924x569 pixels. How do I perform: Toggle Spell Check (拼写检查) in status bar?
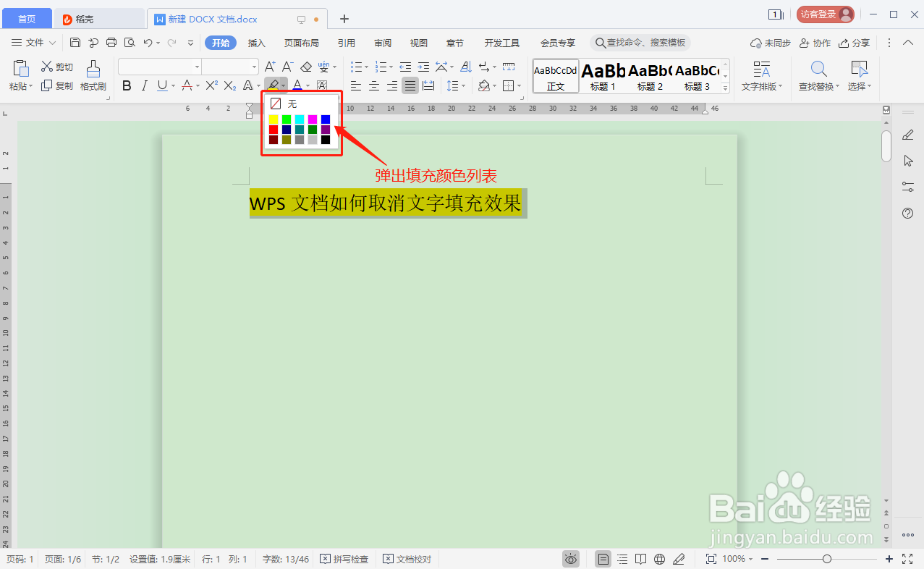(x=344, y=559)
